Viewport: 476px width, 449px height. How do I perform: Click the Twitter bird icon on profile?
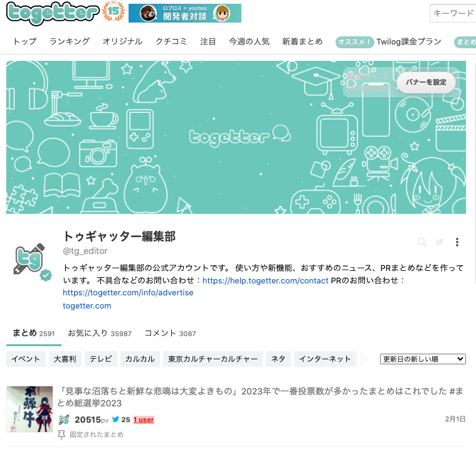click(x=440, y=242)
